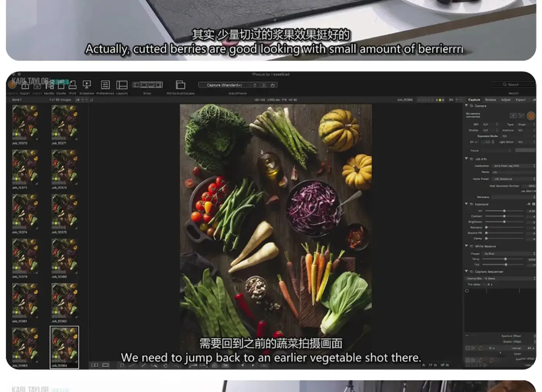Adjust the Contrast slider
The height and width of the screenshot is (392, 542).
[504, 216]
